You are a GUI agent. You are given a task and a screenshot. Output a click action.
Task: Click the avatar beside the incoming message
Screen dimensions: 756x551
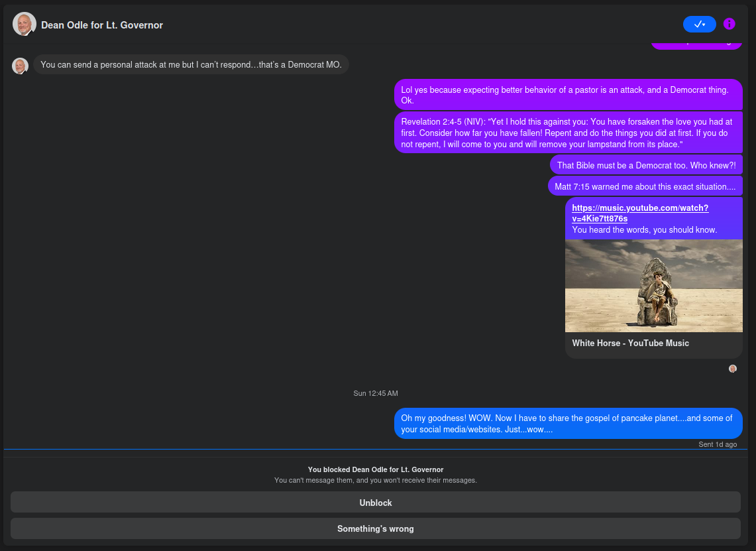20,66
